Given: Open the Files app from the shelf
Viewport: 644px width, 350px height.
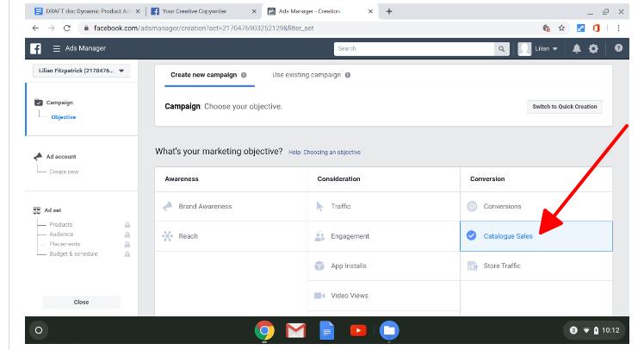Looking at the screenshot, I should coord(389,330).
